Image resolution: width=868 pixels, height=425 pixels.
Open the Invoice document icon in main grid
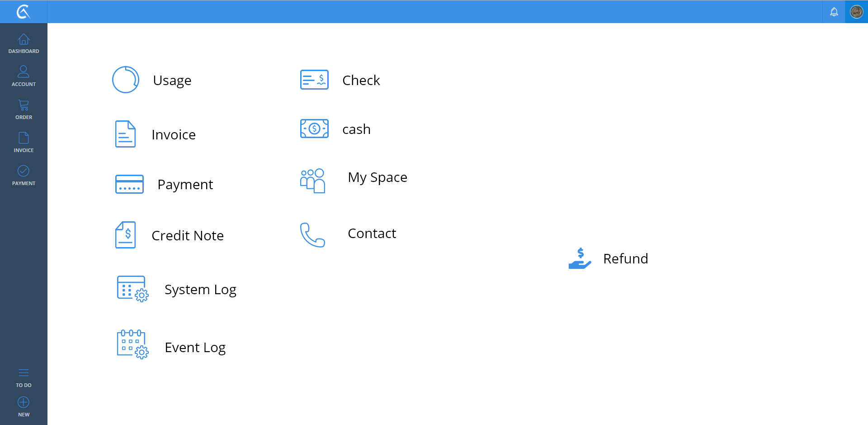tap(125, 134)
